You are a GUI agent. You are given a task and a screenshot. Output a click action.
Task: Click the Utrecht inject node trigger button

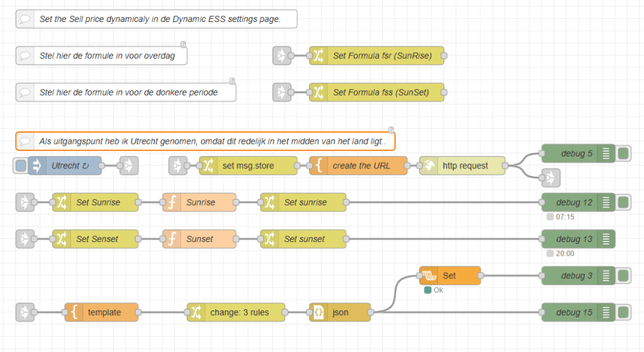tap(21, 166)
